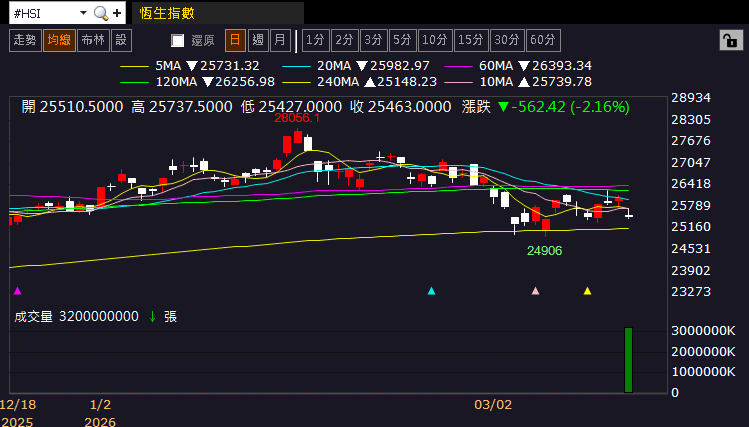The image size is (749, 427).
Task: Switch to the 週 weekly period
Action: (x=258, y=40)
